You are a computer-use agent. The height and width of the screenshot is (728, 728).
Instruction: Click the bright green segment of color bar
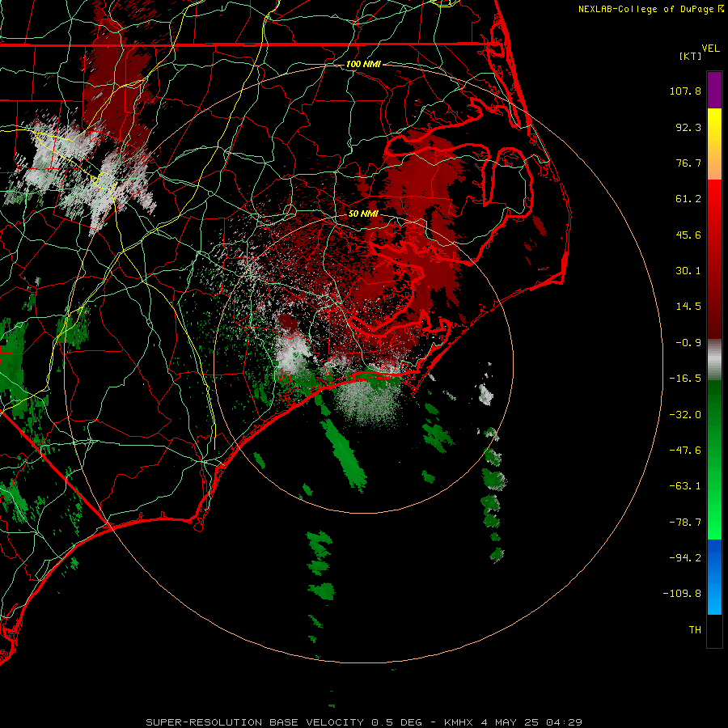pos(714,515)
